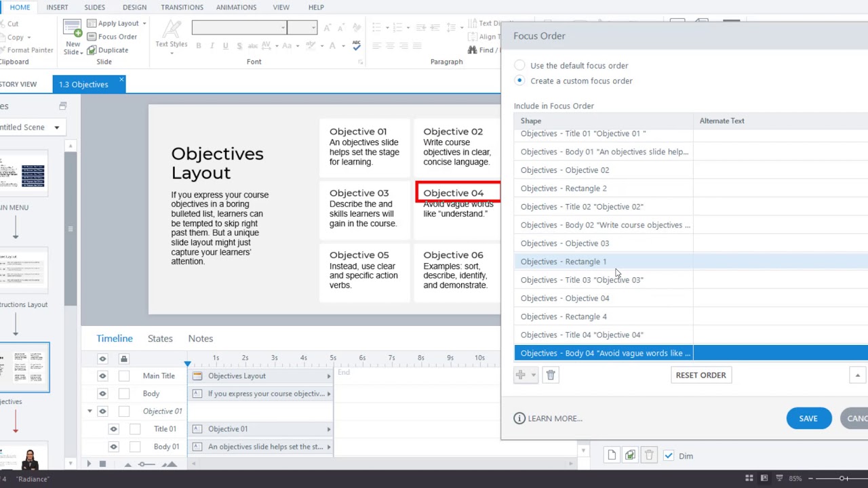This screenshot has width=868, height=488.
Task: Click the move-up arrow button in Focus Order
Action: [857, 375]
